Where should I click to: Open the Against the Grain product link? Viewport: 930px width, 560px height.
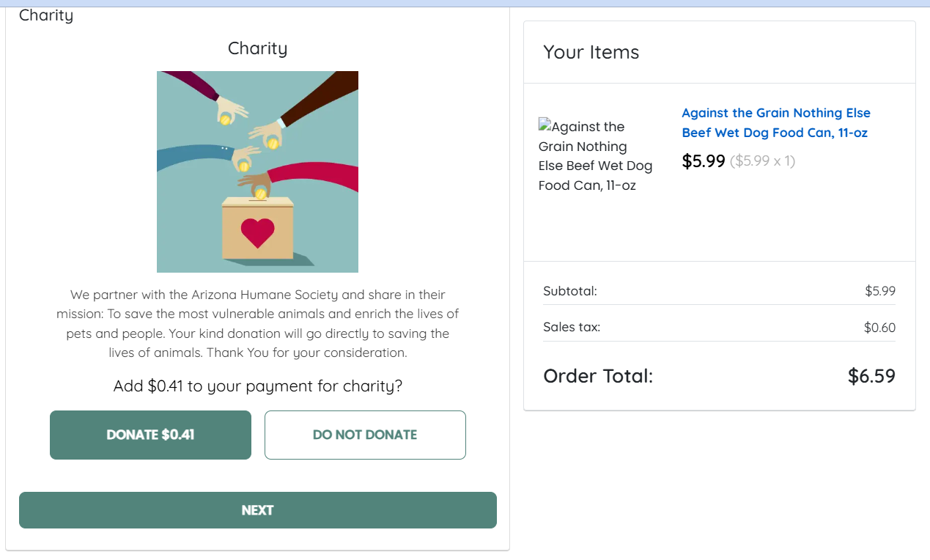[775, 122]
